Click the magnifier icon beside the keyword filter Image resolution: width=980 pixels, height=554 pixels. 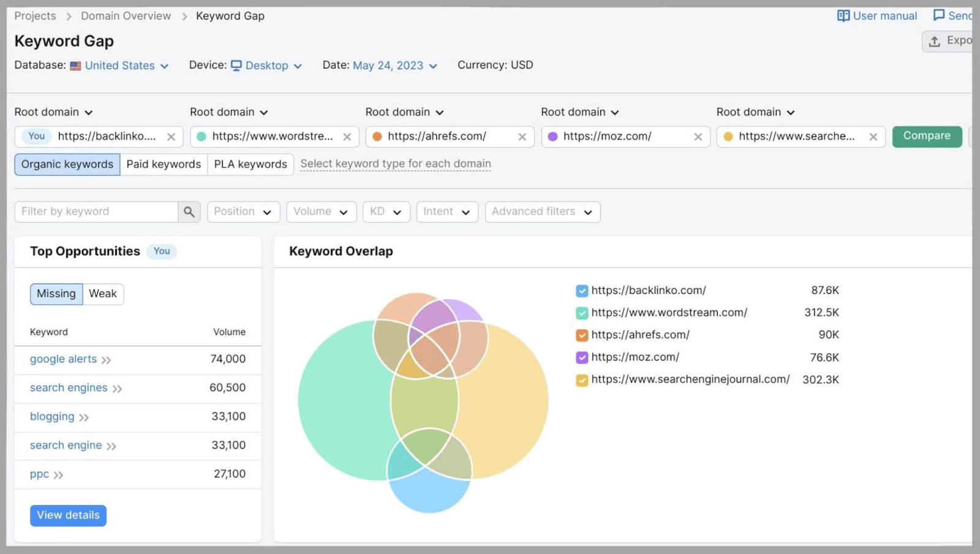click(189, 211)
